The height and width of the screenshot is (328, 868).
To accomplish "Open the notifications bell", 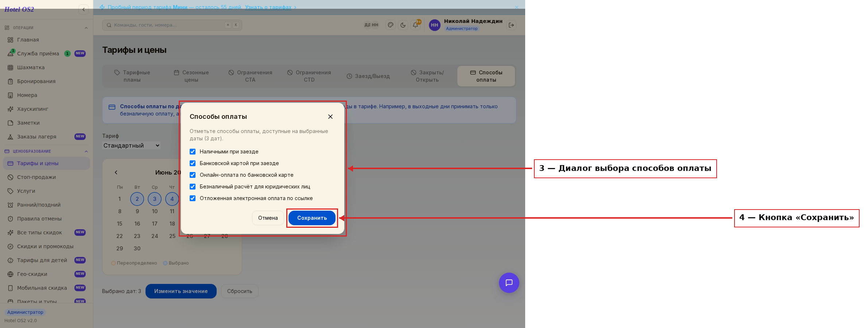I will point(415,25).
